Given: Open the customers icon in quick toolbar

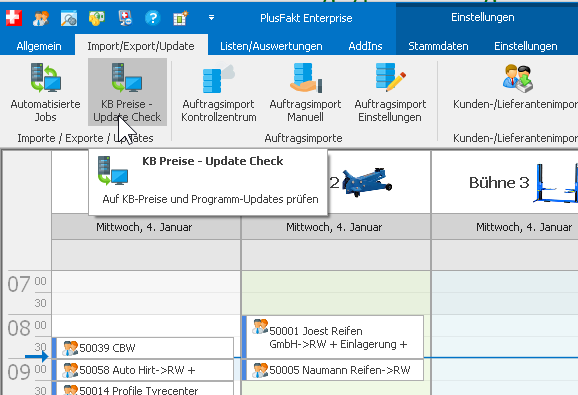Looking at the screenshot, I should pyautogui.click(x=41, y=18).
